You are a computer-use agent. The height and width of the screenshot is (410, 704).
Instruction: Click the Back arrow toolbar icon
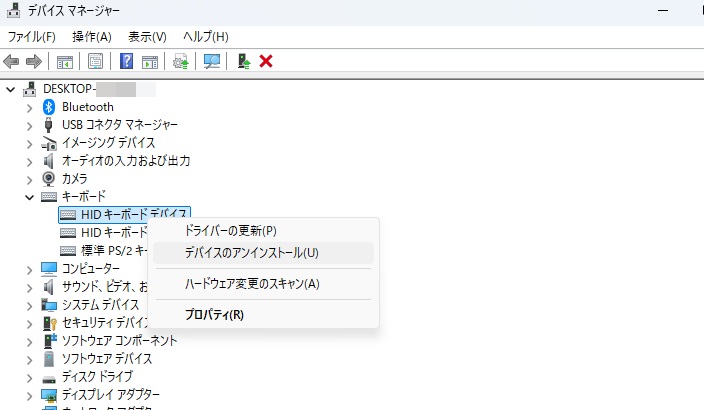coord(11,61)
